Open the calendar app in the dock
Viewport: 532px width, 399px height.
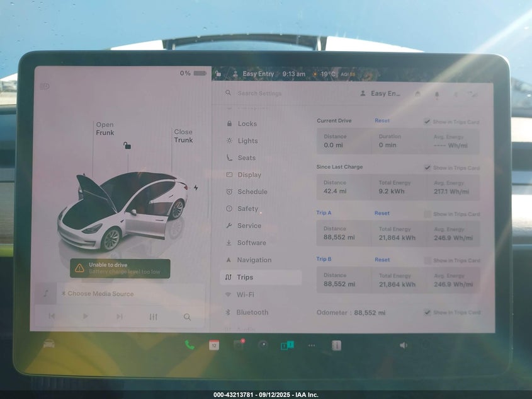pyautogui.click(x=214, y=345)
